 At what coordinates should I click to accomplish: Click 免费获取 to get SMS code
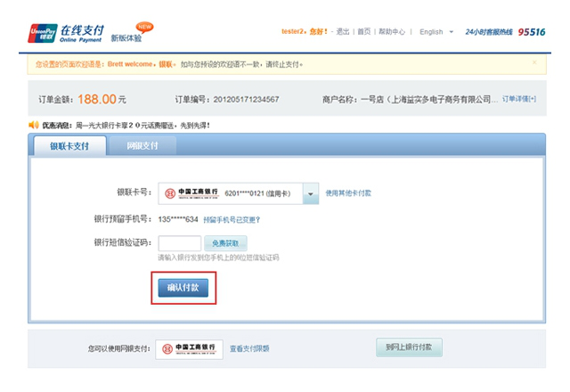[x=225, y=242]
